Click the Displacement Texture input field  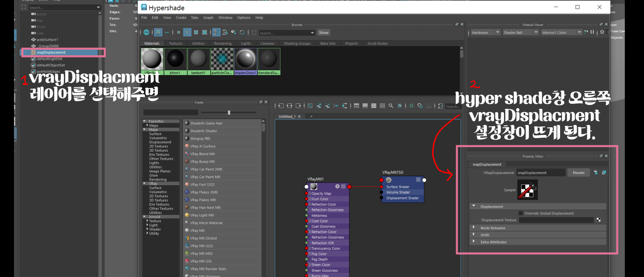coord(556,220)
